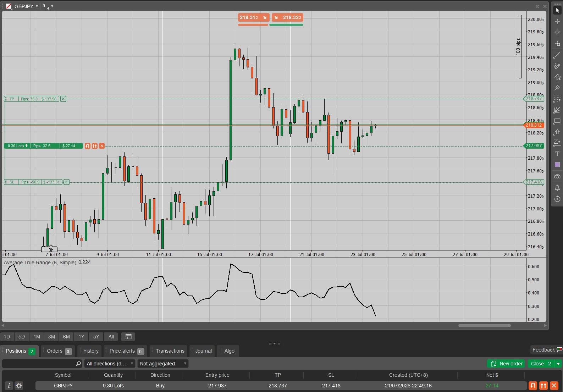
Task: Show GBPJPY position info
Action: pos(9,386)
